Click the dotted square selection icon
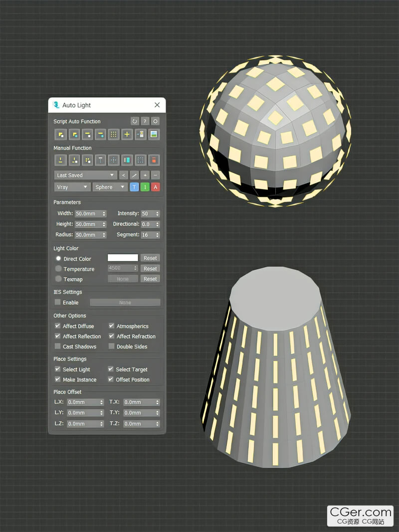Viewport: 399px width, 532px height. point(140,160)
